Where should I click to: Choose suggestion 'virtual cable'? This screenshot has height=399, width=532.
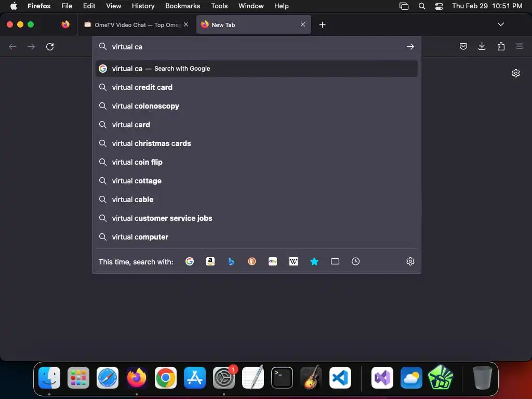[257, 199]
